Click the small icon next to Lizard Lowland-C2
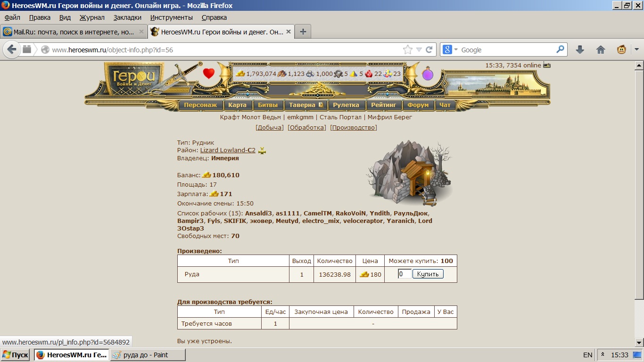Viewport: 644px width, 362px height. tap(262, 150)
